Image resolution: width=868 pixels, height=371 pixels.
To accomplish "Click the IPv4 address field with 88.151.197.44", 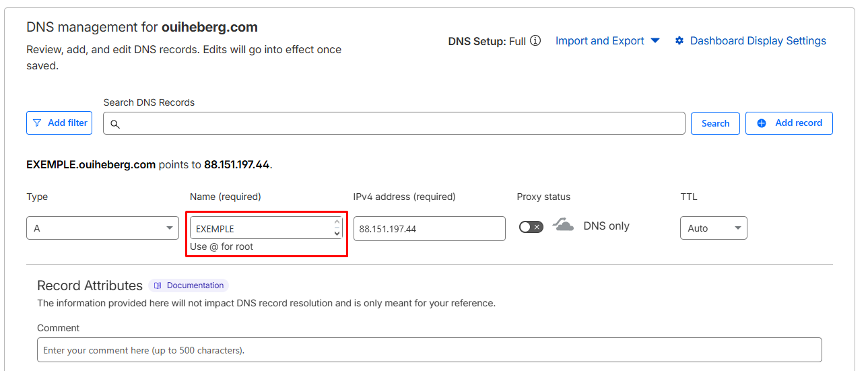I will pos(429,228).
